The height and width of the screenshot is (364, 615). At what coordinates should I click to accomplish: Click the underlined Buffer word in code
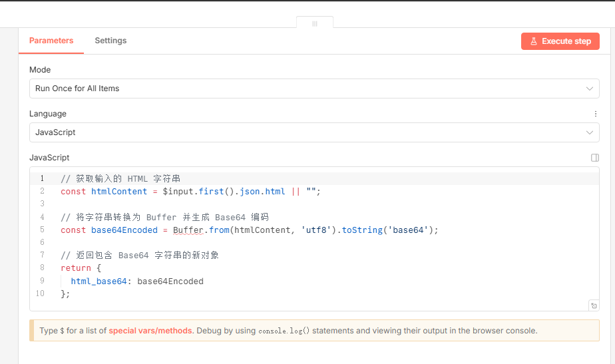(x=188, y=230)
